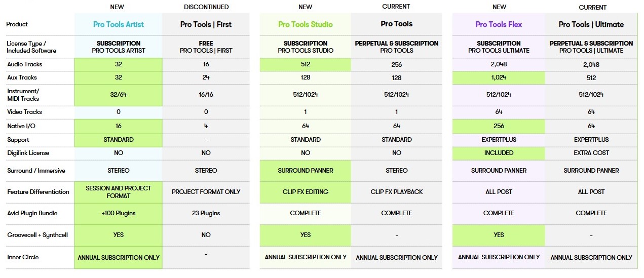
Task: Open the Pro Tools Flex heading
Action: click(499, 24)
